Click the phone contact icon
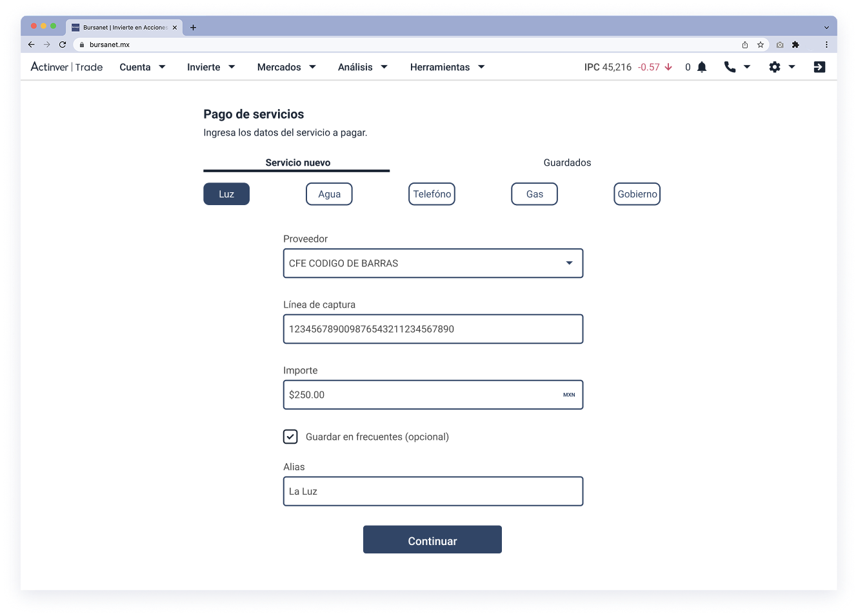This screenshot has width=858, height=616. point(730,66)
